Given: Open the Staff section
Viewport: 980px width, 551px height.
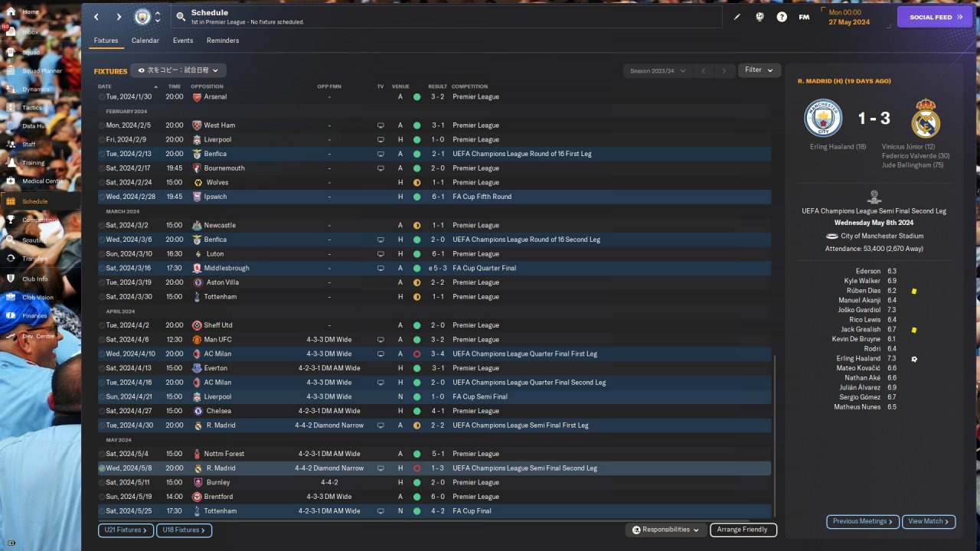Looking at the screenshot, I should click(x=28, y=145).
